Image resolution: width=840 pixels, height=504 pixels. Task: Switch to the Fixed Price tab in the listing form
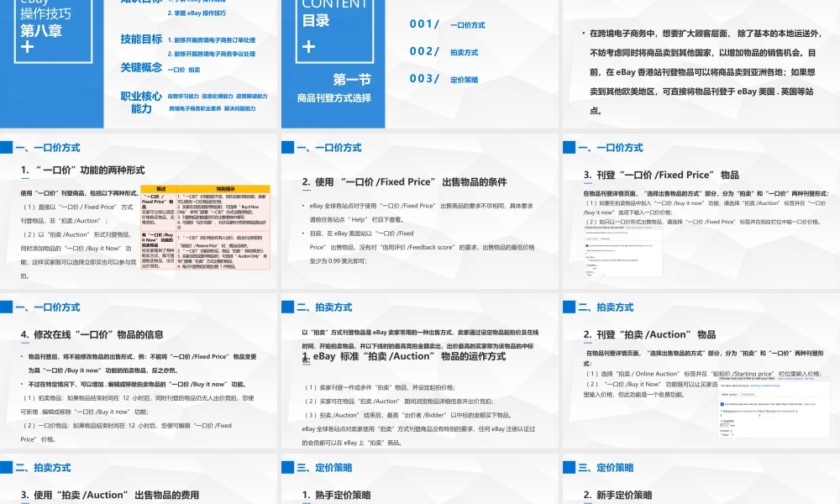click(x=748, y=394)
